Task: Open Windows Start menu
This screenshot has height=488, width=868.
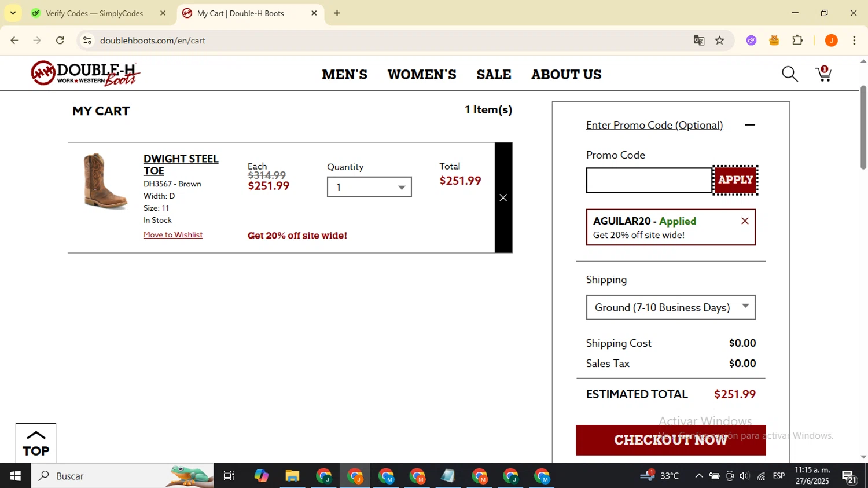Action: (x=16, y=476)
